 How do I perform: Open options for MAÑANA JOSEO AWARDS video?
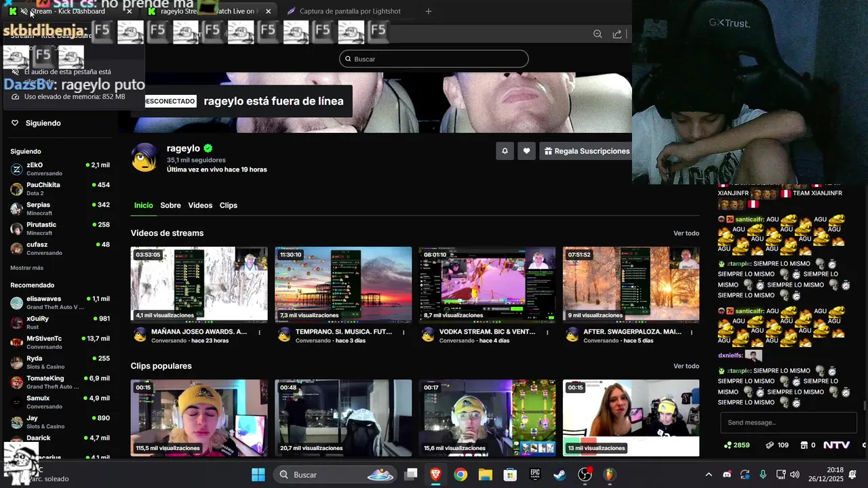(x=260, y=332)
